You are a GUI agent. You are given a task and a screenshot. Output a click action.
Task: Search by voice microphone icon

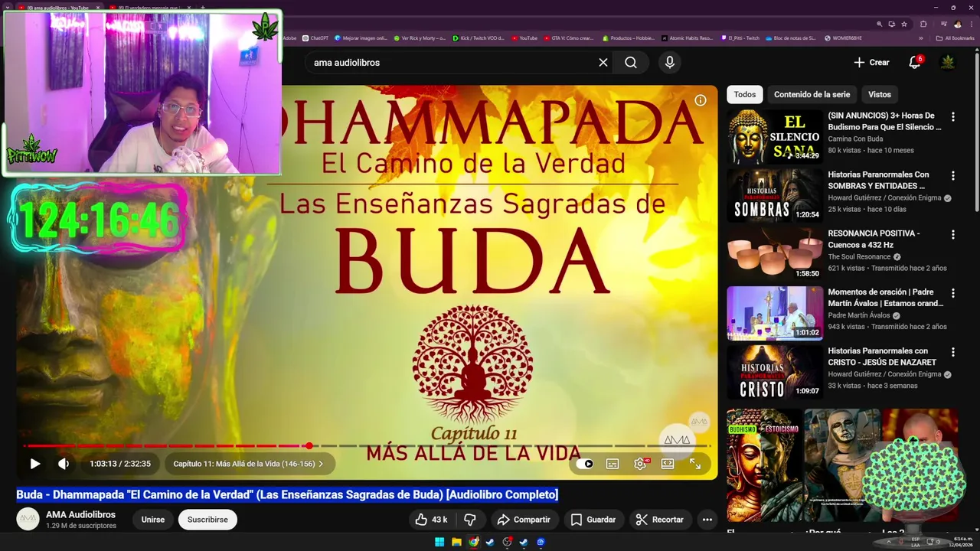tap(670, 63)
